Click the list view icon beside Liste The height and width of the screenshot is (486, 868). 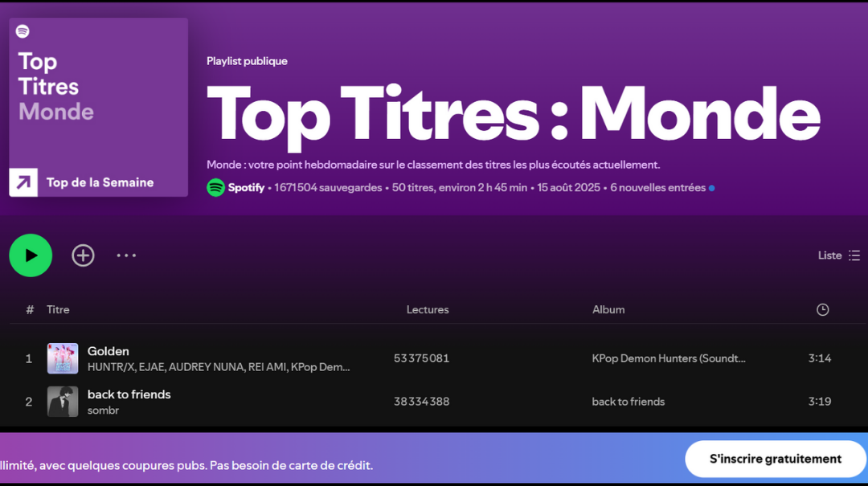point(854,255)
